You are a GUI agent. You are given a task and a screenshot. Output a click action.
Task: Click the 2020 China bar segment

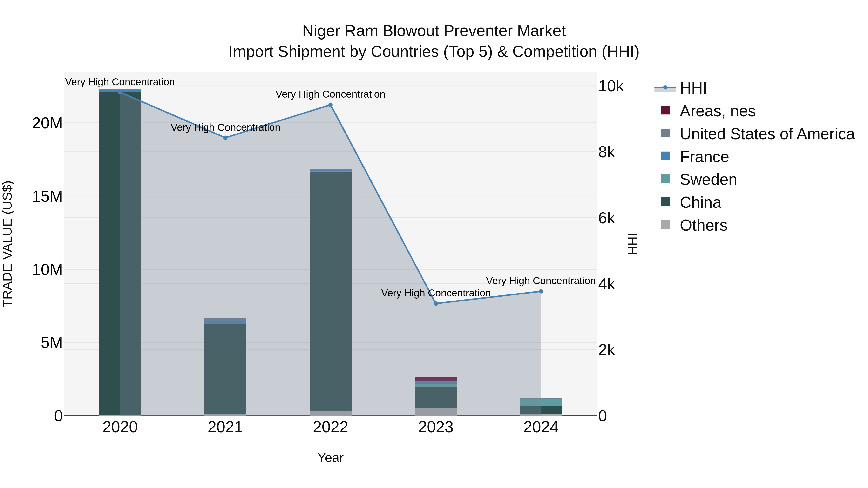(120, 253)
